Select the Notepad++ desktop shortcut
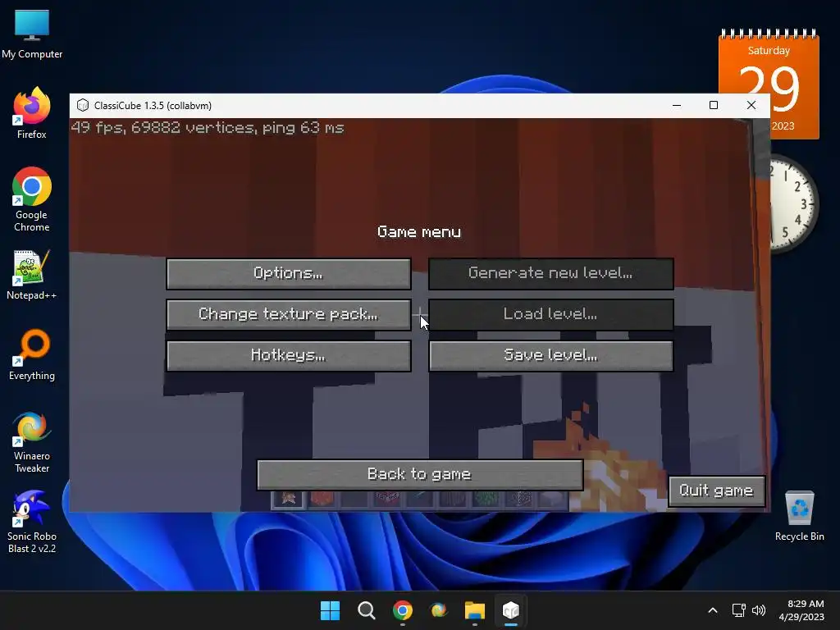Viewport: 840px width, 630px height. 32,275
